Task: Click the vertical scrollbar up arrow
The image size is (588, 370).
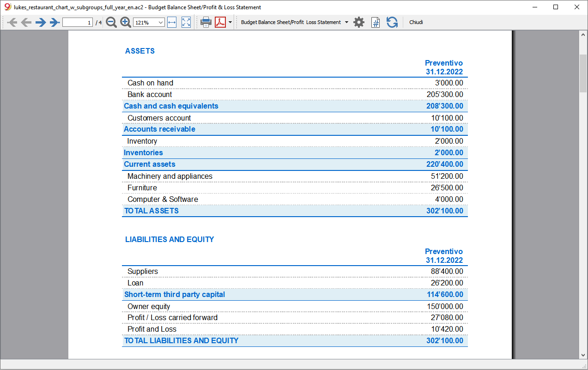Action: point(583,35)
